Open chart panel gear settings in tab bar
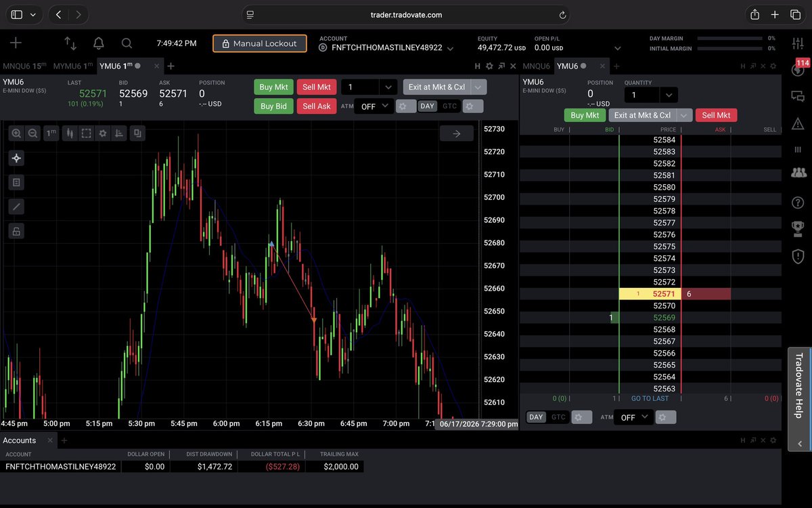The image size is (812, 508). (489, 66)
